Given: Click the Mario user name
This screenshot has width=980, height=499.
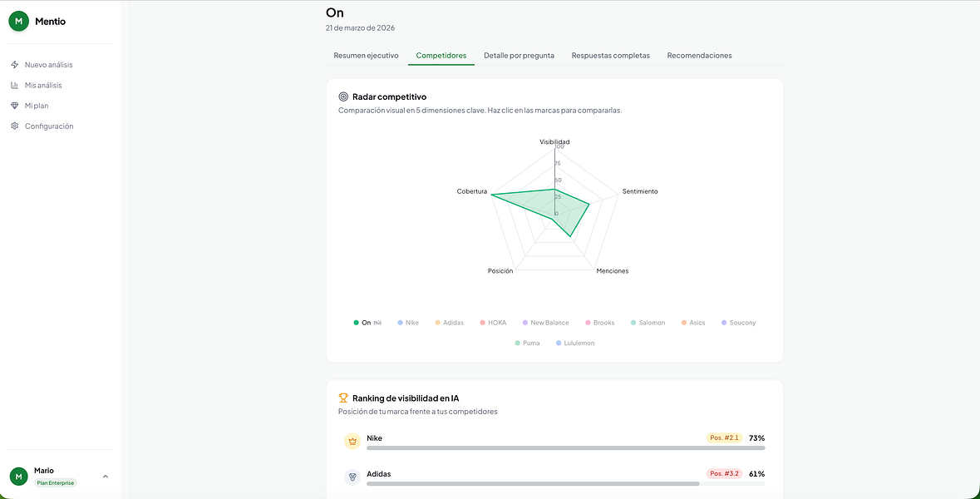Looking at the screenshot, I should coord(44,470).
